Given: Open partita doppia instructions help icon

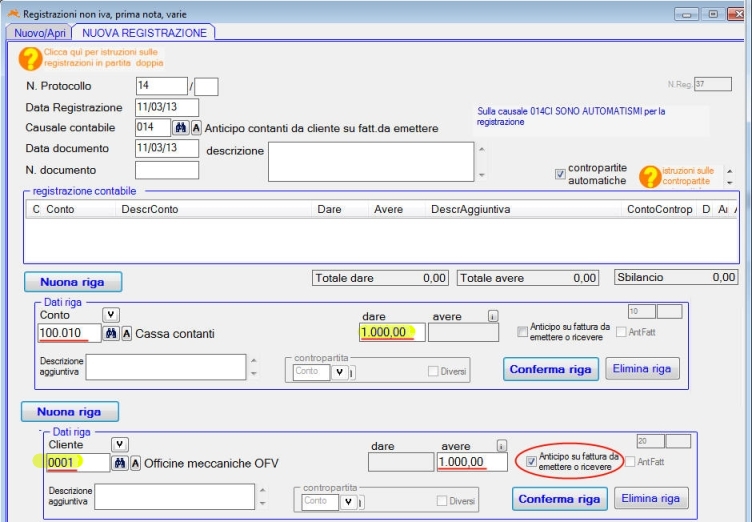Looking at the screenshot, I should point(30,59).
